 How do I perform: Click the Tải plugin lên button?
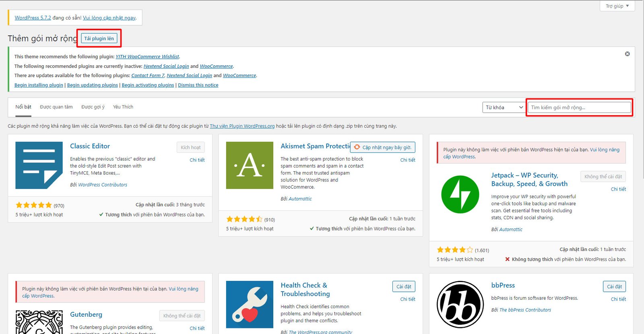[99, 38]
